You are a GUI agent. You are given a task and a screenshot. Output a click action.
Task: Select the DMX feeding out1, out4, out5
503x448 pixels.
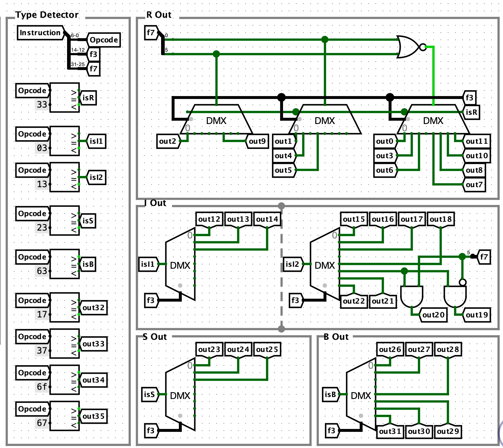click(325, 120)
